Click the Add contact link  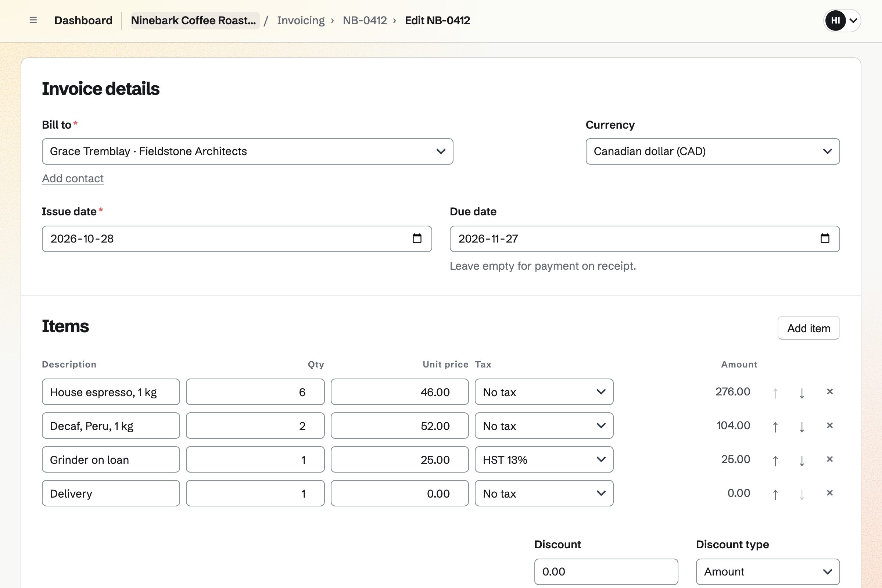[73, 179]
